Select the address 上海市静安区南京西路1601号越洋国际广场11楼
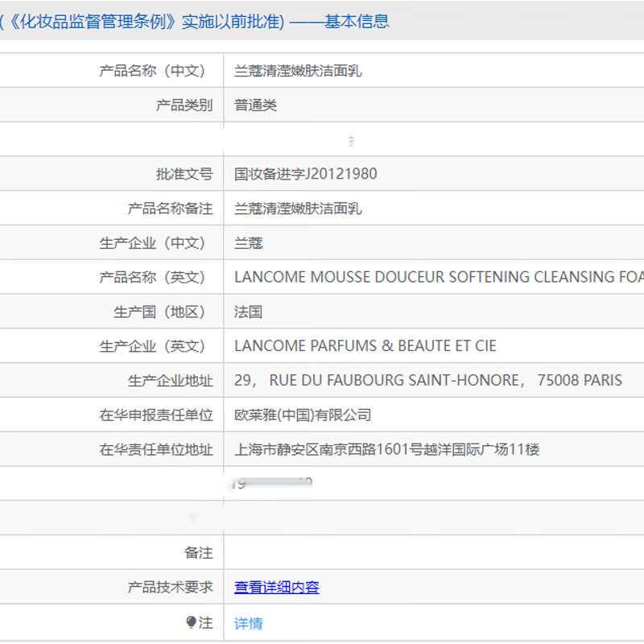644x644 pixels. click(x=386, y=449)
